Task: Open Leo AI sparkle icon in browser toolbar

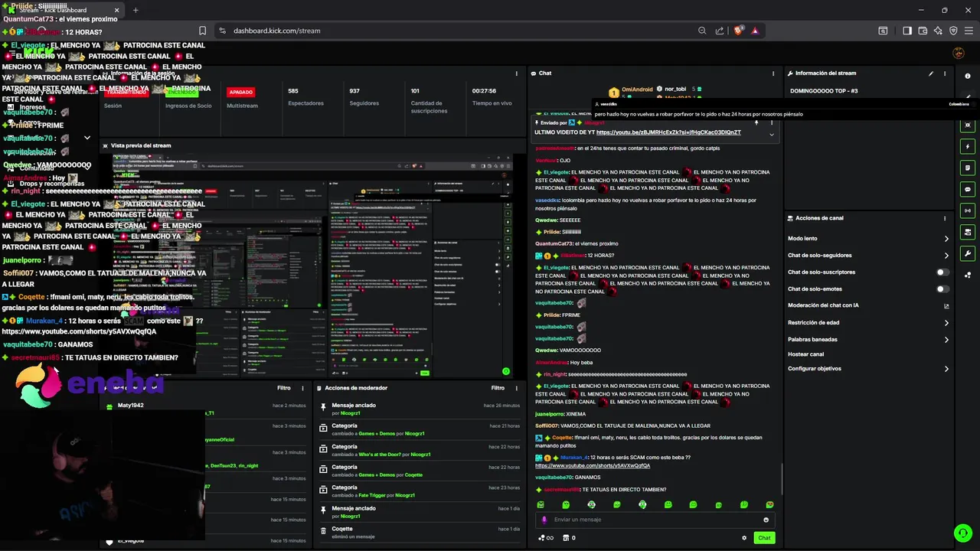Action: (938, 31)
